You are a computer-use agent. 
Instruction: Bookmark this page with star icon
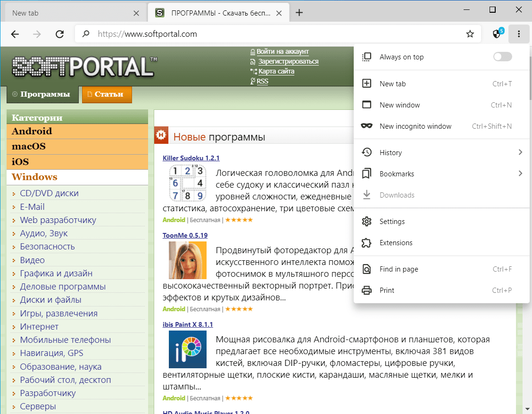(x=470, y=34)
